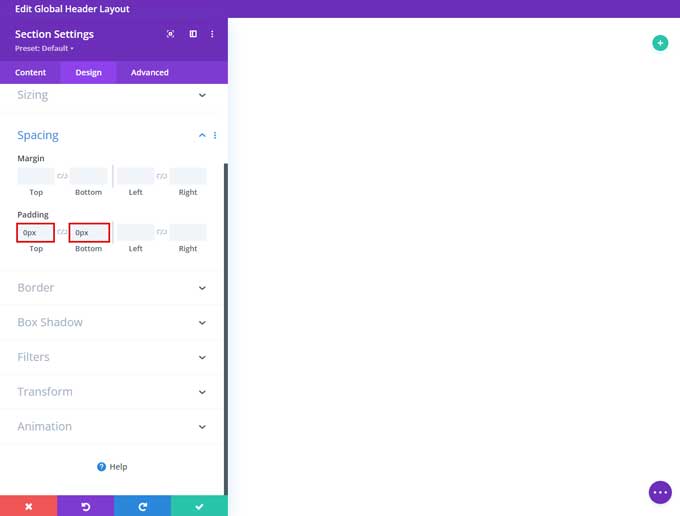Switch to the Content tab
Screen dimensions: 680x516
pyautogui.click(x=30, y=73)
